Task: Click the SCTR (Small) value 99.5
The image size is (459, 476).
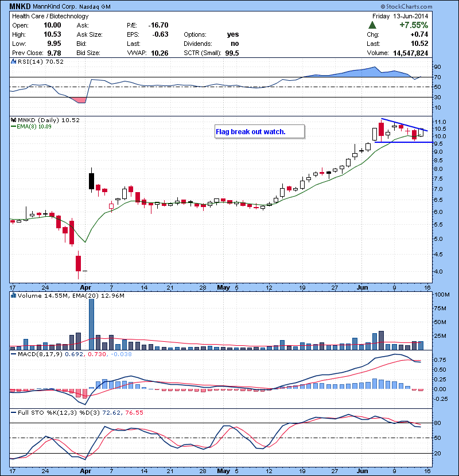Action: click(x=232, y=53)
